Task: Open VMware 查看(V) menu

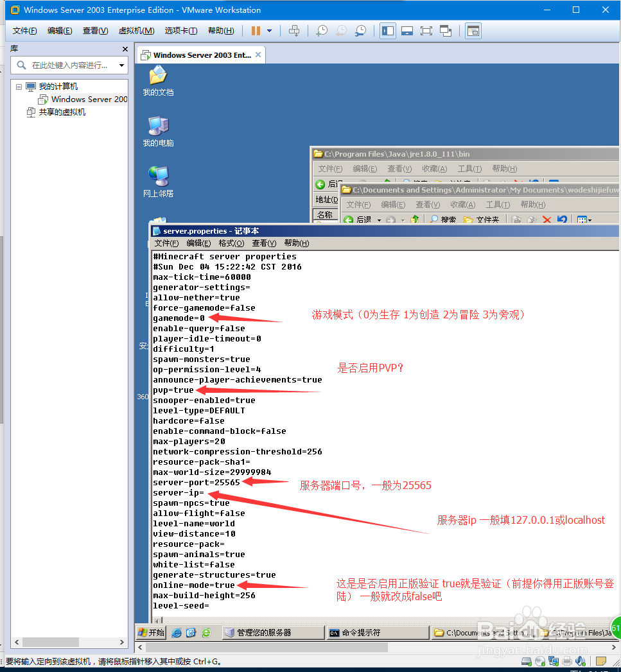Action: 95,31
